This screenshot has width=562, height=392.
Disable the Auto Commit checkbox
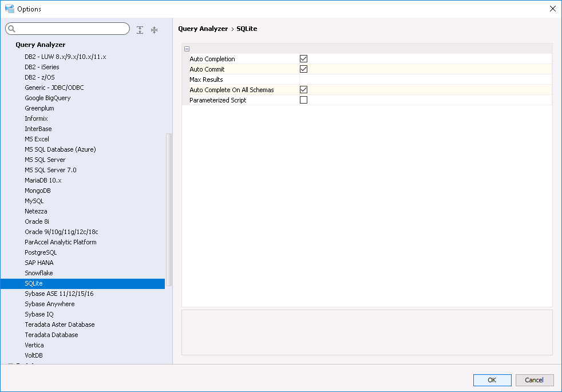tap(304, 69)
